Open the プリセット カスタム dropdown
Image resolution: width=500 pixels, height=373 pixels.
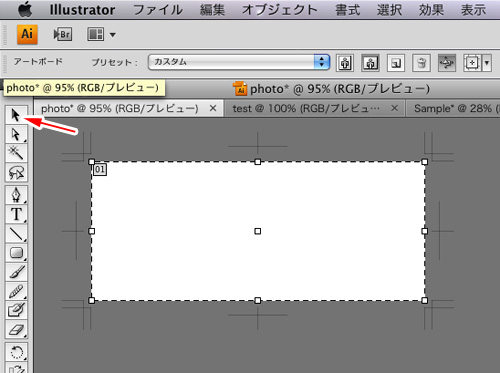coord(239,62)
